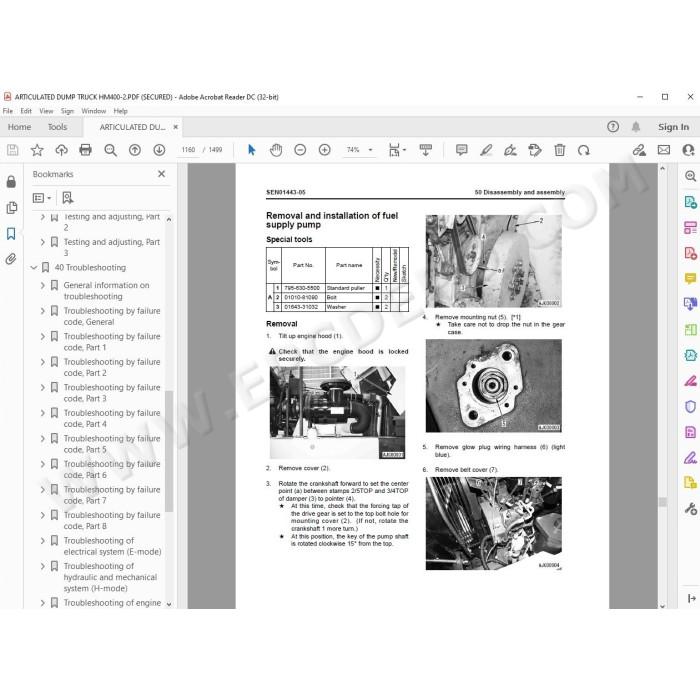
Task: Open the Sign menu
Action: point(67,111)
